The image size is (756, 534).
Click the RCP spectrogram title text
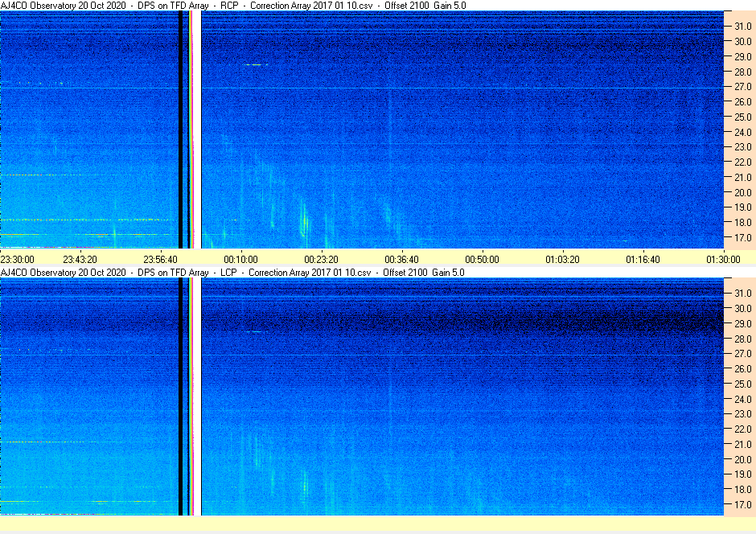[x=233, y=6]
